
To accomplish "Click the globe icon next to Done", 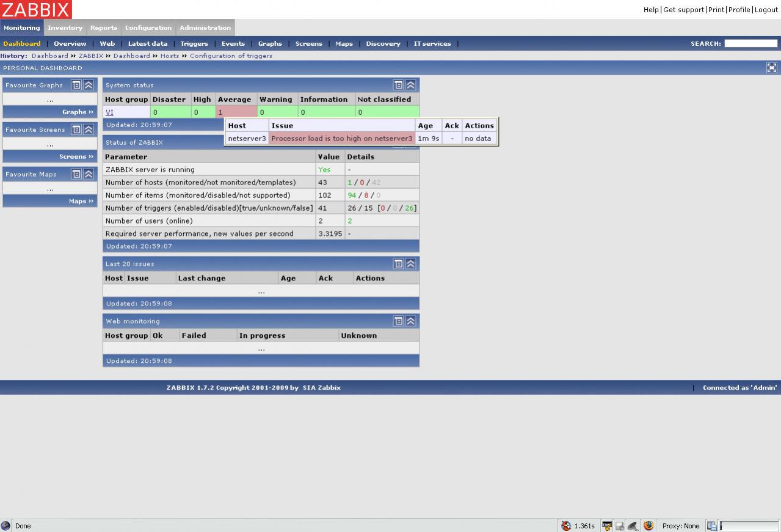I will point(6,526).
